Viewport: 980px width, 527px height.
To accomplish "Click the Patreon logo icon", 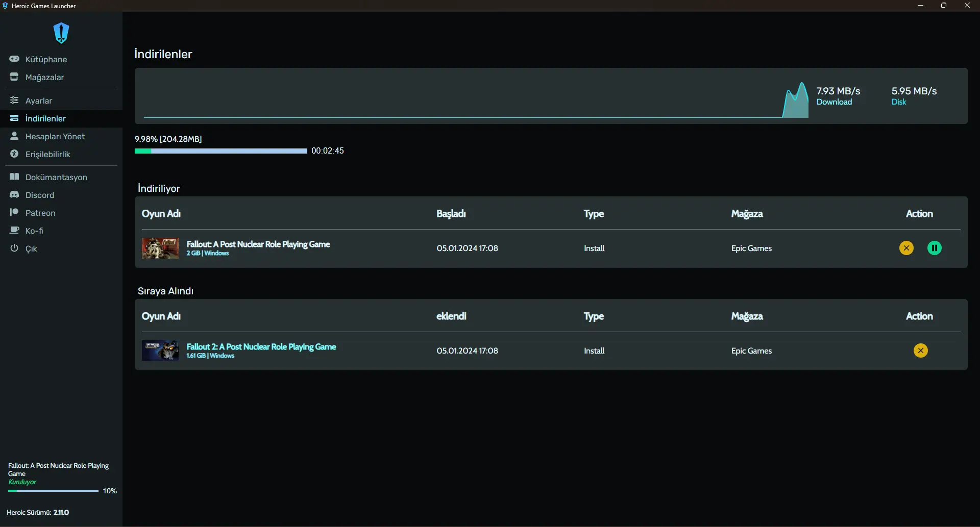I will (14, 213).
